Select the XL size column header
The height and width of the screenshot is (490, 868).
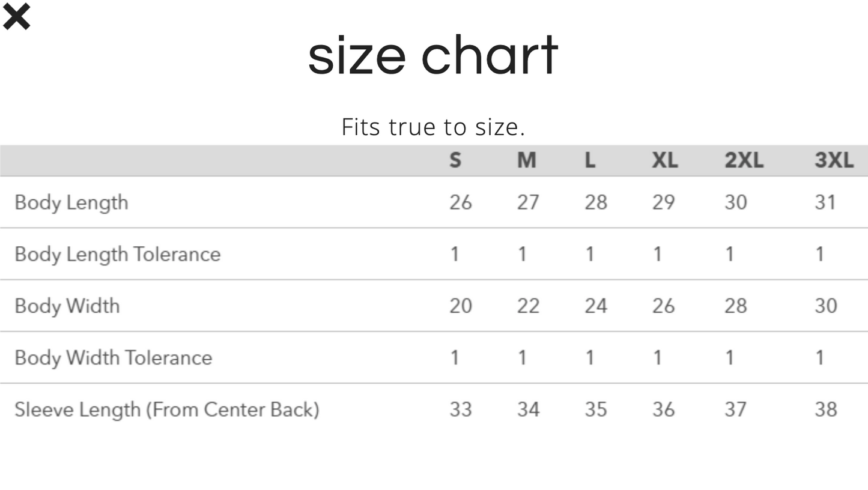[664, 160]
